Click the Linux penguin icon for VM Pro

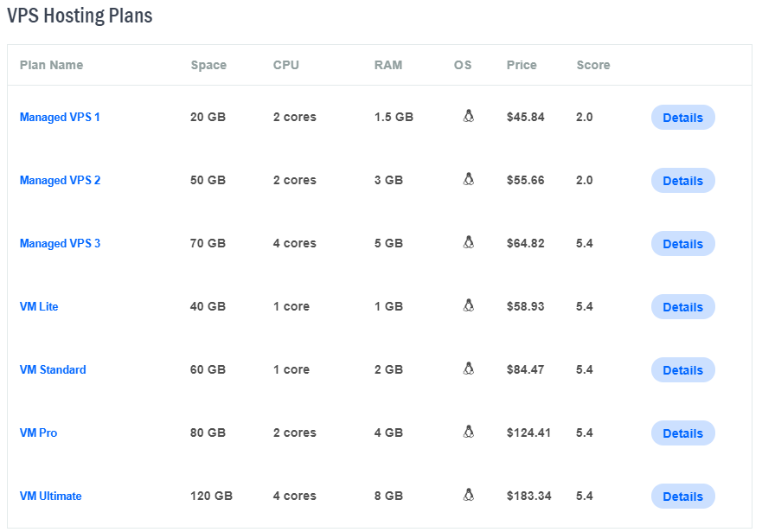coord(468,432)
